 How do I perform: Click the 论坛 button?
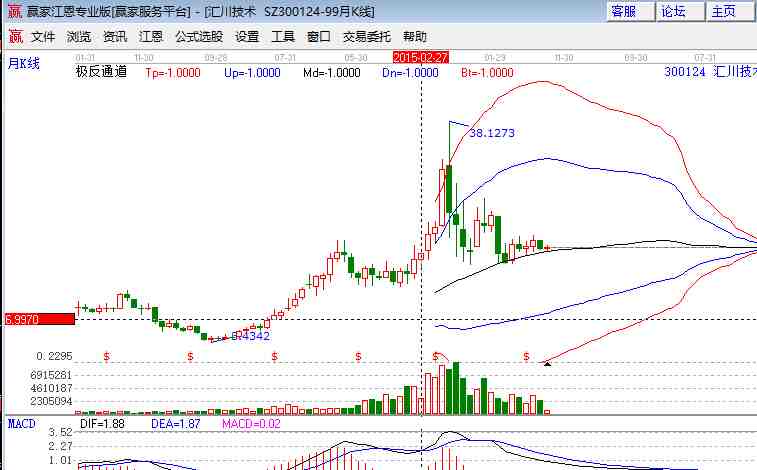(x=680, y=11)
